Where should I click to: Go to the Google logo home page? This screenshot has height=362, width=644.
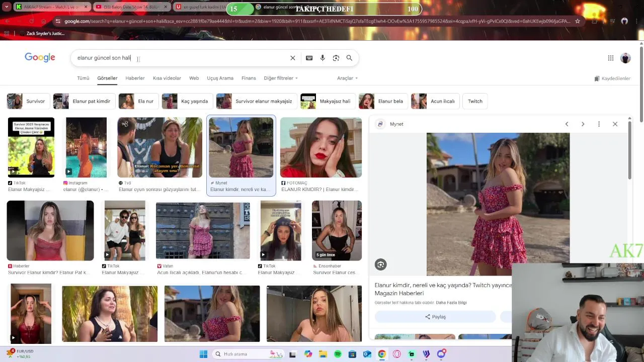[40, 57]
